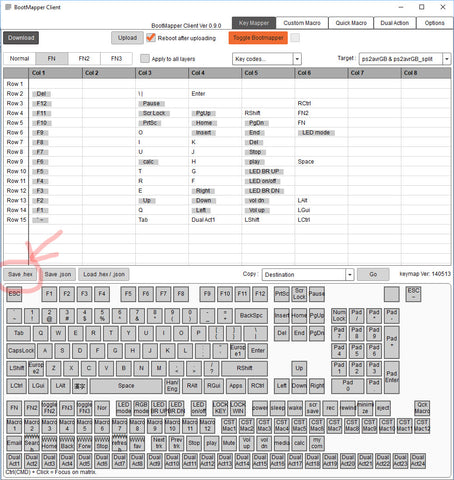Click the Col 7 column header
The height and width of the screenshot is (480, 454).
click(x=374, y=73)
